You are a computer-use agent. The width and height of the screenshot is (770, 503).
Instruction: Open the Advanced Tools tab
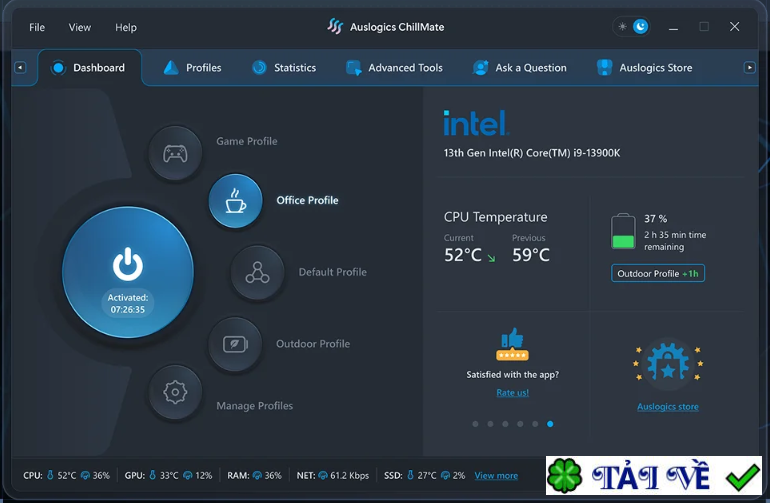pyautogui.click(x=394, y=68)
